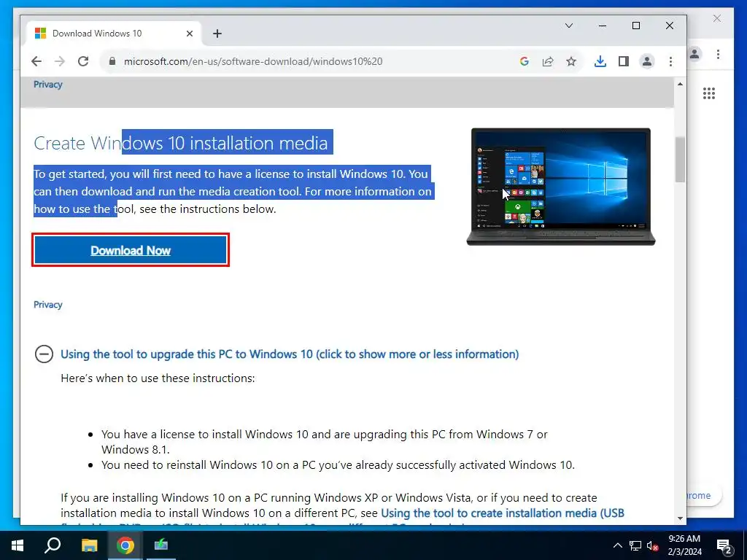747x560 pixels.
Task: Click the Chrome taskbar icon
Action: [125, 545]
